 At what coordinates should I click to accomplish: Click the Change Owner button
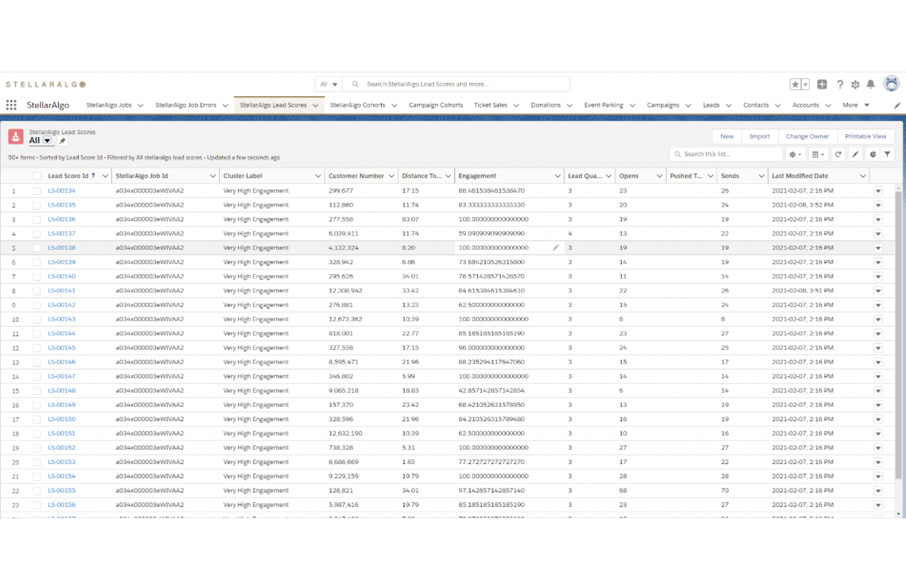click(x=807, y=136)
